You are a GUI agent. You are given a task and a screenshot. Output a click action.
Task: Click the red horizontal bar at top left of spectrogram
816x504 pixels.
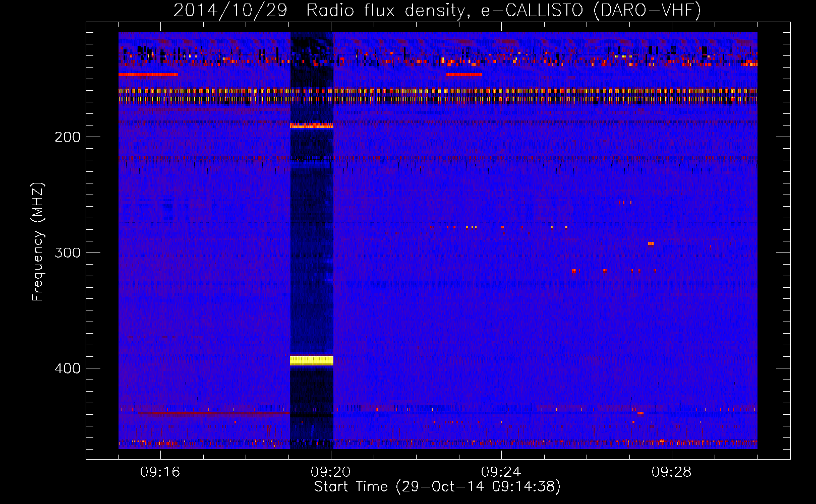point(148,75)
